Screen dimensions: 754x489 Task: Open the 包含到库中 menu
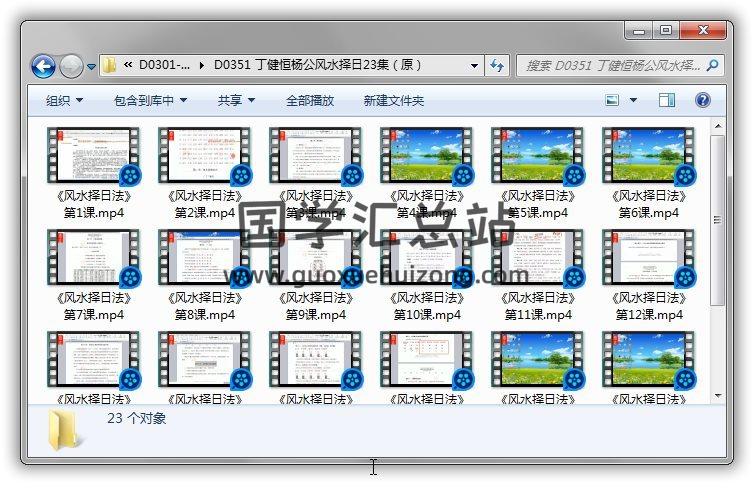[x=151, y=100]
